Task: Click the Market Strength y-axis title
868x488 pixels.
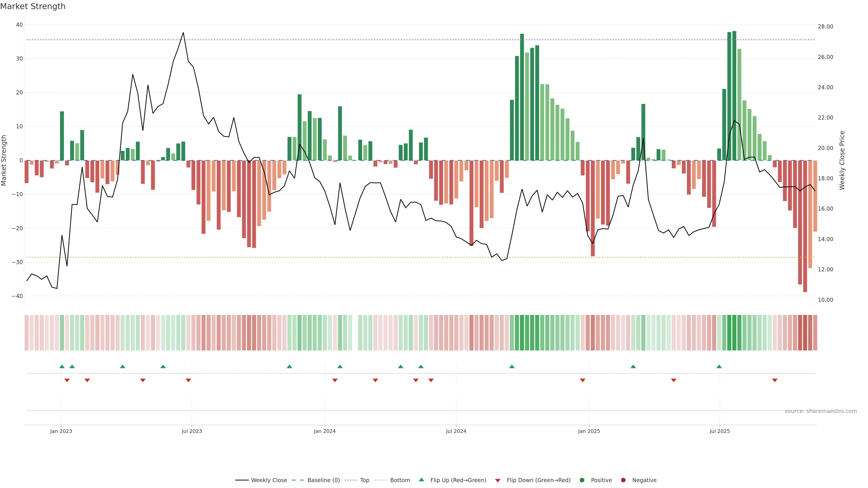Action: pos(4,160)
